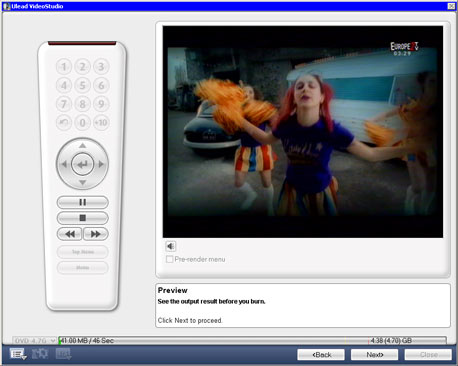
Task: Click the fast-forward button on the remote
Action: 96,234
